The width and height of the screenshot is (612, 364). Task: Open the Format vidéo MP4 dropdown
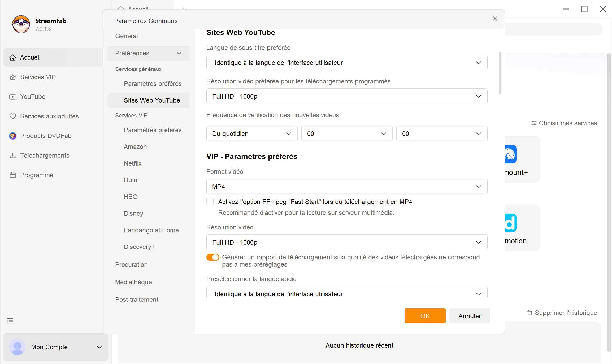pyautogui.click(x=346, y=187)
